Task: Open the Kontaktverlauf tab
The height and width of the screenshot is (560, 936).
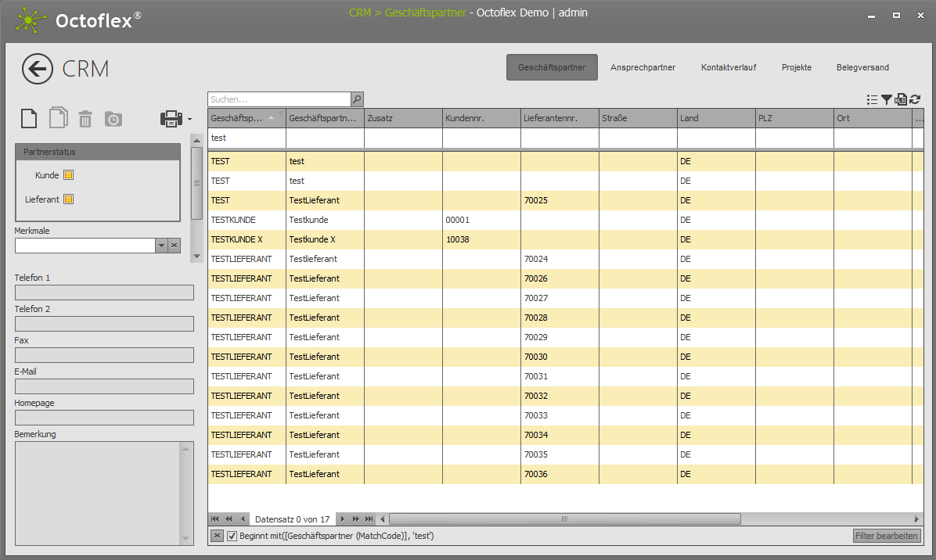Action: click(x=728, y=67)
